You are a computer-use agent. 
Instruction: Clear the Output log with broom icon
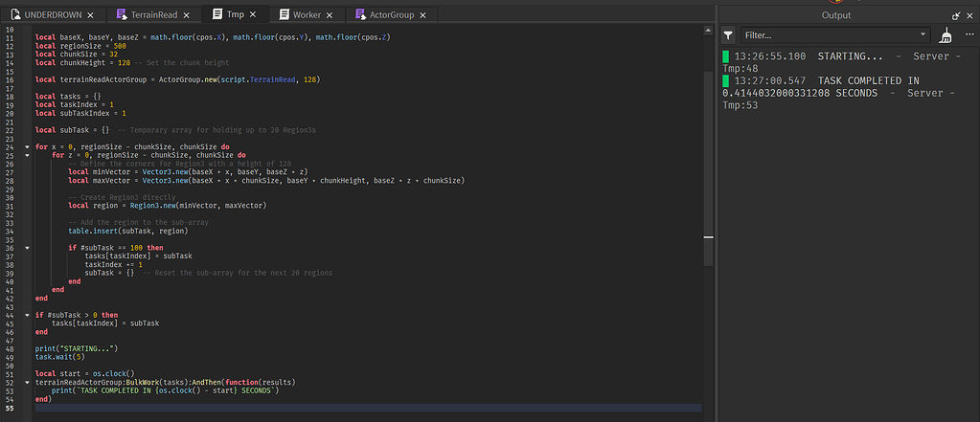tap(946, 34)
